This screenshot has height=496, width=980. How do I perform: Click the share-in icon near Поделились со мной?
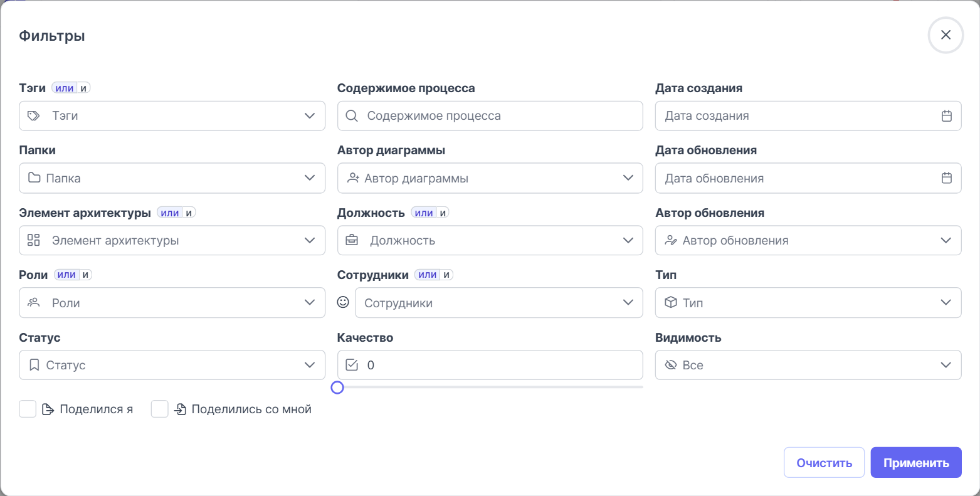(x=180, y=409)
